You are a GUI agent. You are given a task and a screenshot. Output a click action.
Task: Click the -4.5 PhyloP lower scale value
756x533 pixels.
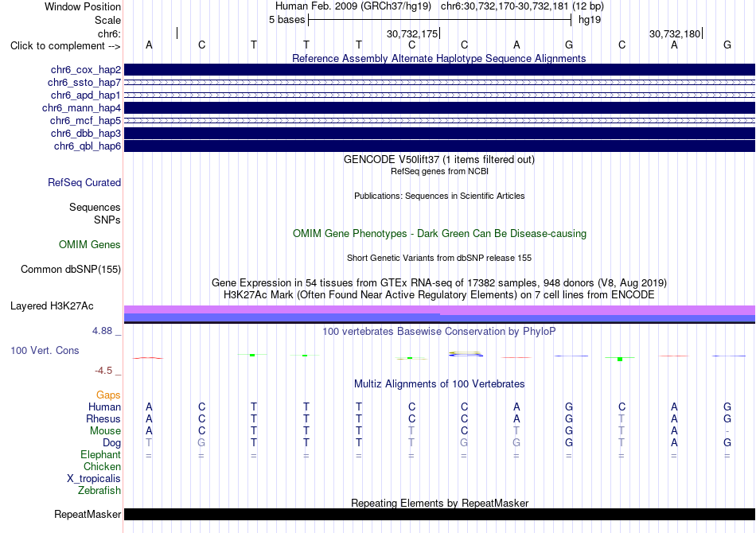click(103, 371)
